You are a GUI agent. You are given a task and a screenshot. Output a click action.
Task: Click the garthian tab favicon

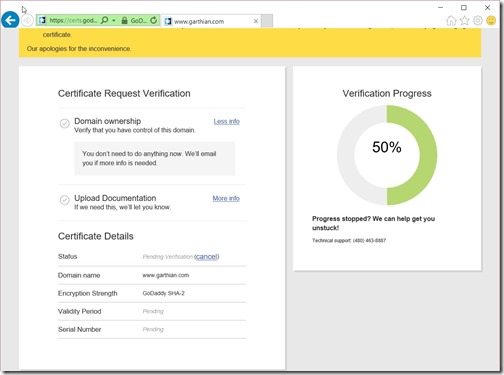click(168, 21)
